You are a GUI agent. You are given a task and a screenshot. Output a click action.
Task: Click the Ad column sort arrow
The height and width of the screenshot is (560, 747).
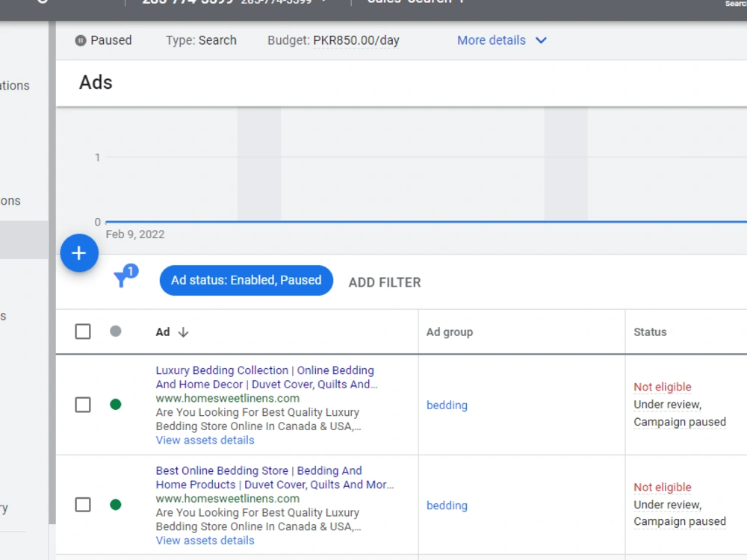click(184, 332)
